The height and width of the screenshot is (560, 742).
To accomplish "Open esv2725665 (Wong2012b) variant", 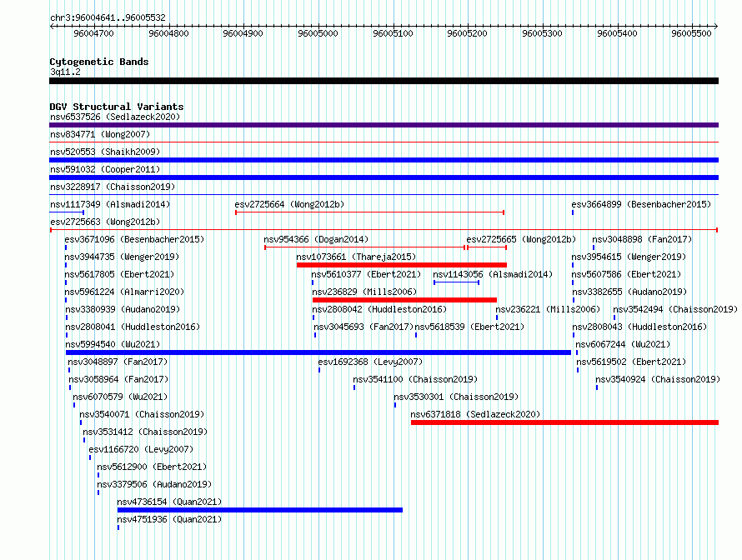I will pyautogui.click(x=521, y=239).
